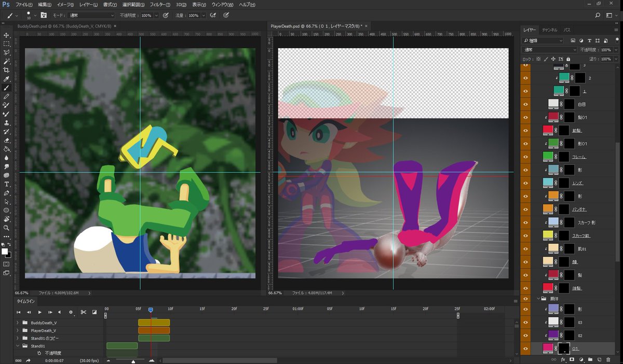623x364 pixels.
Task: Select the yellow BuddyDeath_V timeline clip
Action: pyautogui.click(x=154, y=323)
